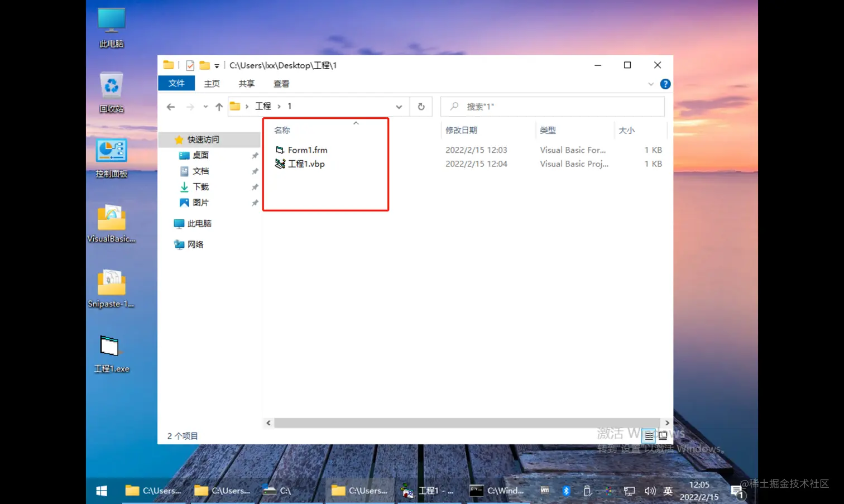Click the Visual Basic Proj... type cell

(x=574, y=164)
